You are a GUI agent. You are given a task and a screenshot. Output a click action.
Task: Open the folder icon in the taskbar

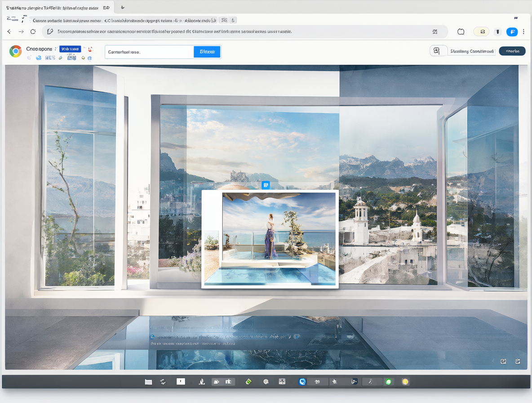click(148, 382)
